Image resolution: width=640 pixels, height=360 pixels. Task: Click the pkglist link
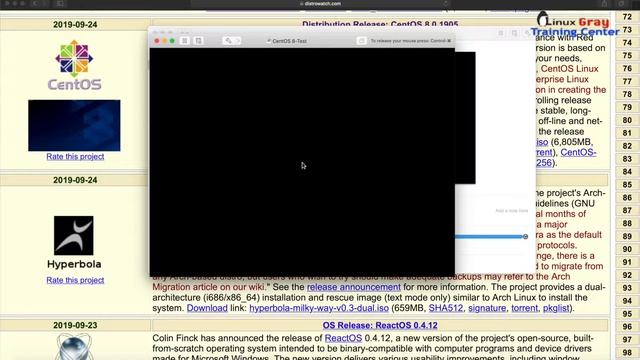click(556, 308)
